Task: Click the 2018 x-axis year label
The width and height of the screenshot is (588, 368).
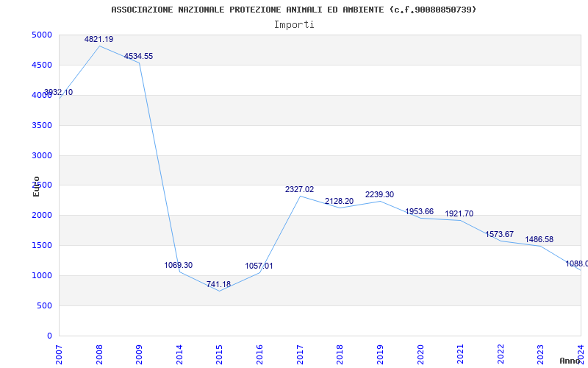Action: pos(340,355)
